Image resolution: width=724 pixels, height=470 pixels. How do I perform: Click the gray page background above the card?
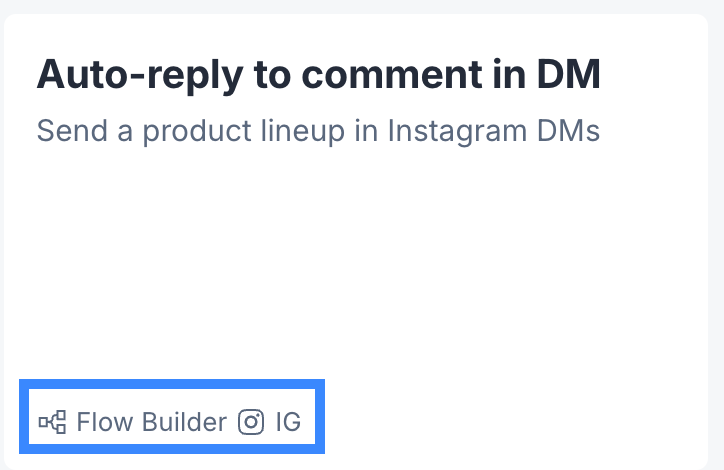pyautogui.click(x=362, y=6)
